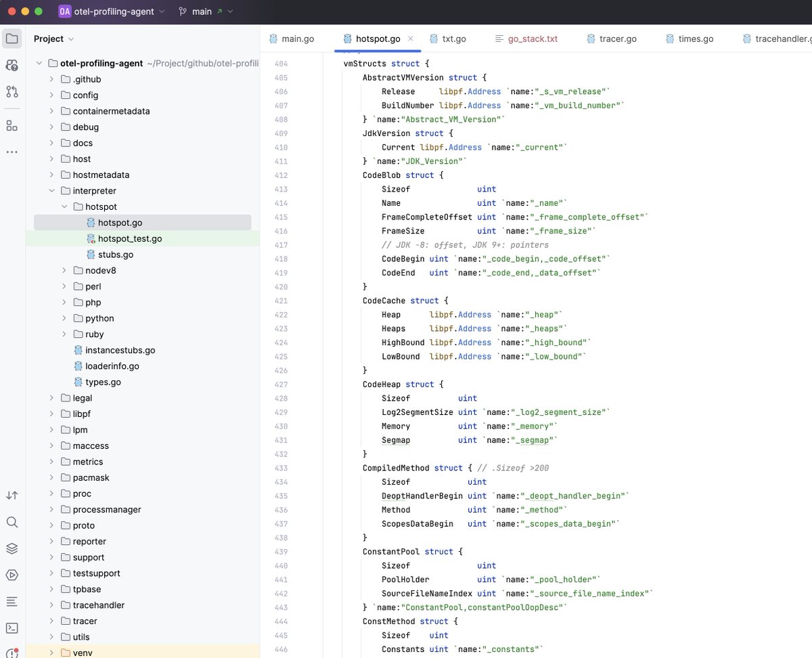Open the Project tool window icon

[12, 39]
